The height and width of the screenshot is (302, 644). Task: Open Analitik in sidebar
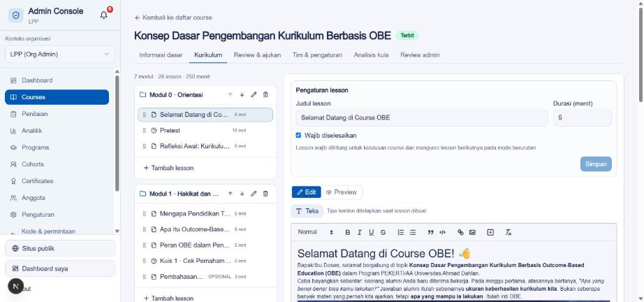(x=57, y=131)
